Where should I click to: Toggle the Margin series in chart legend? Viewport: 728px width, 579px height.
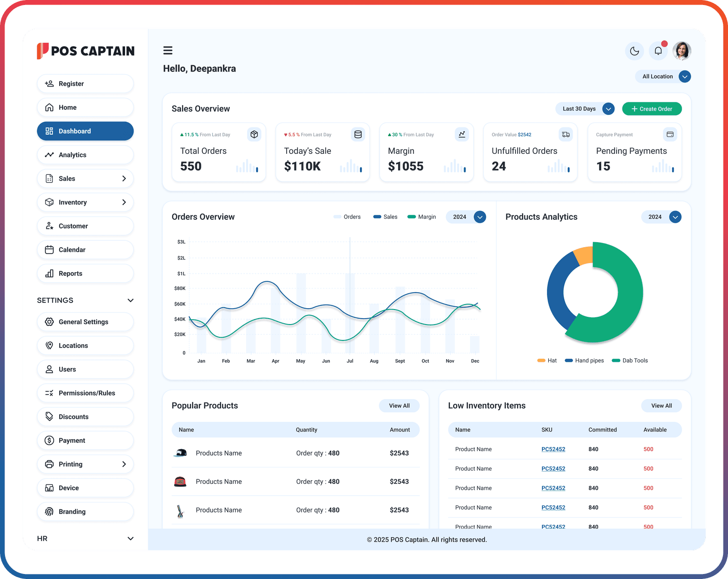tap(421, 217)
